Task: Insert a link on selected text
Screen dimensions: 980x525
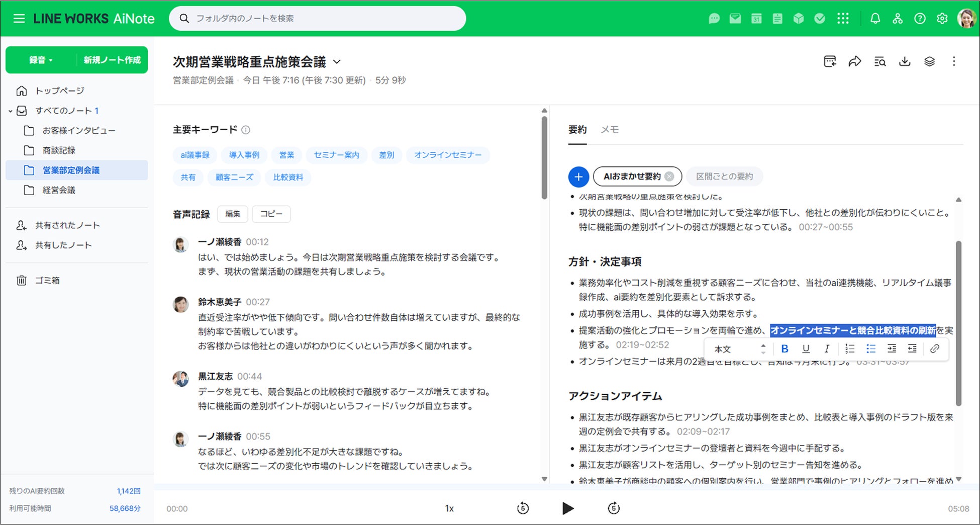Action: (935, 348)
